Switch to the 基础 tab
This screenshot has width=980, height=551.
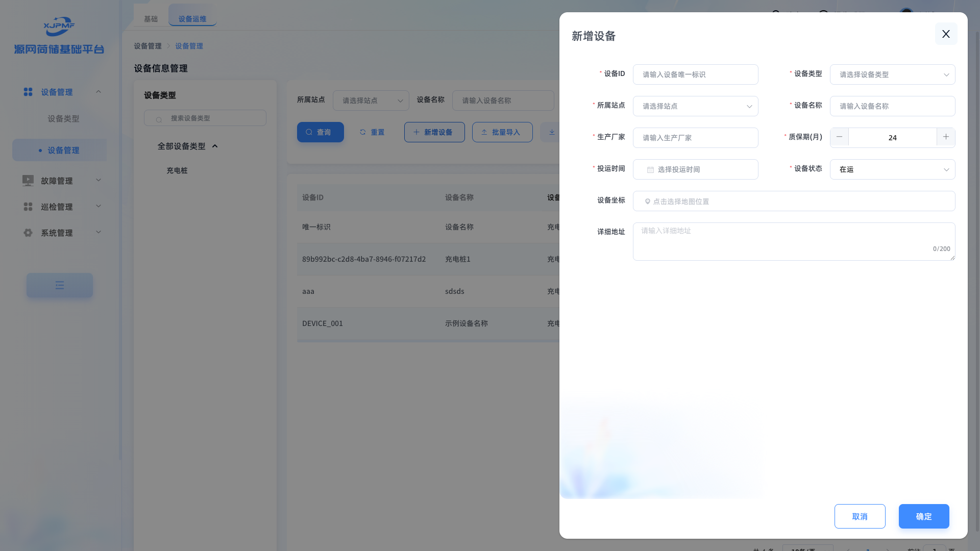coord(151,19)
